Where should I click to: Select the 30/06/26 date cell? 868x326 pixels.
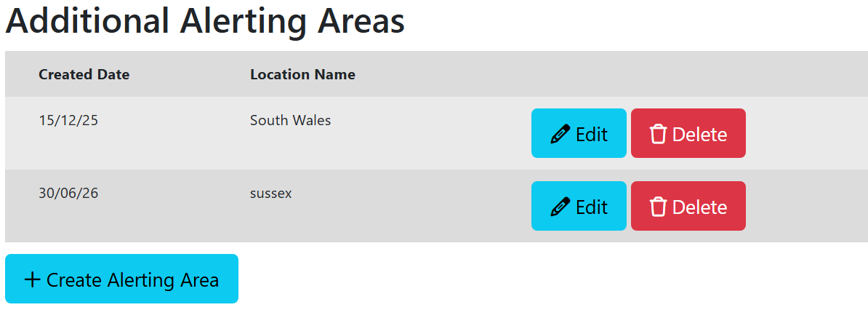point(68,194)
